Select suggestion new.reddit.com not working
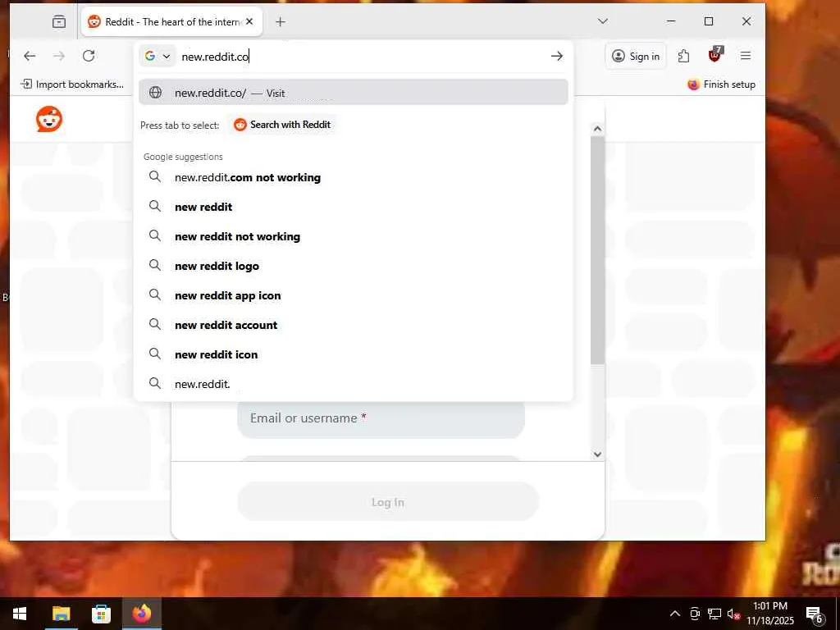This screenshot has height=630, width=840. pyautogui.click(x=353, y=177)
